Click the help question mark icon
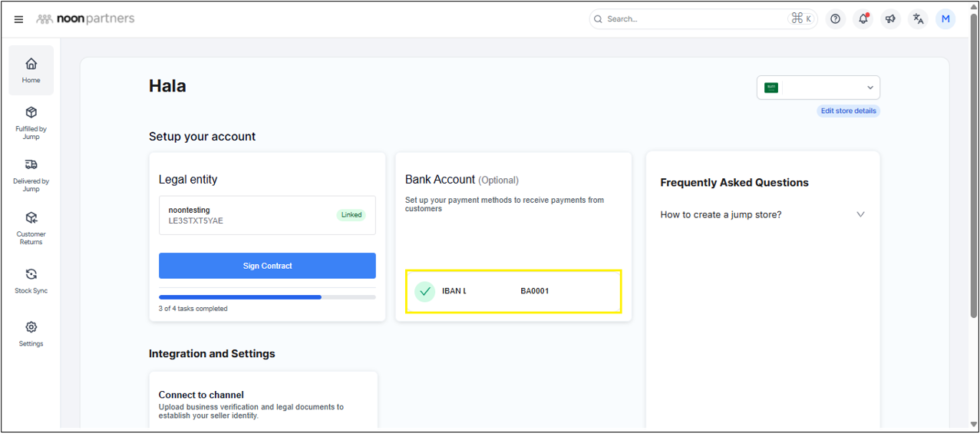The width and height of the screenshot is (980, 434). [x=836, y=19]
